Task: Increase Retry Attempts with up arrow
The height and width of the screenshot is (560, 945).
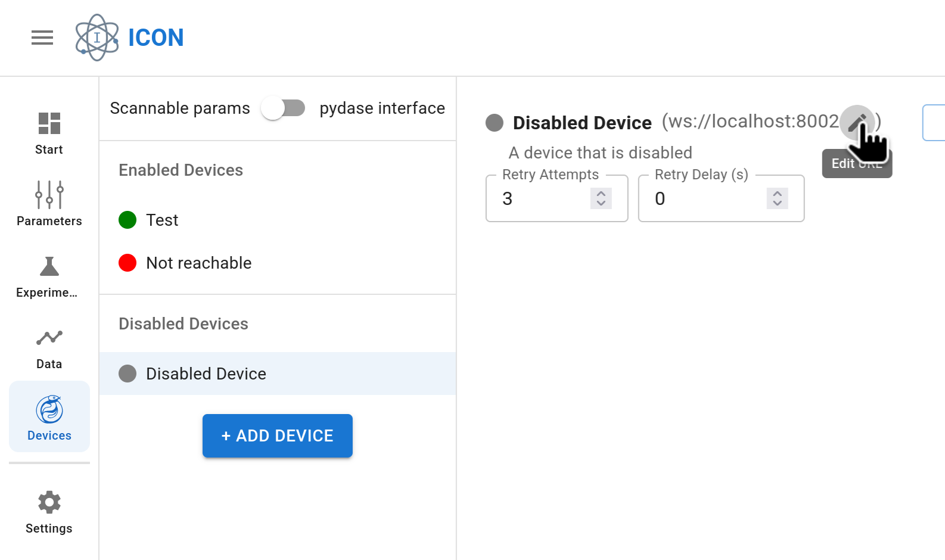Action: (601, 194)
